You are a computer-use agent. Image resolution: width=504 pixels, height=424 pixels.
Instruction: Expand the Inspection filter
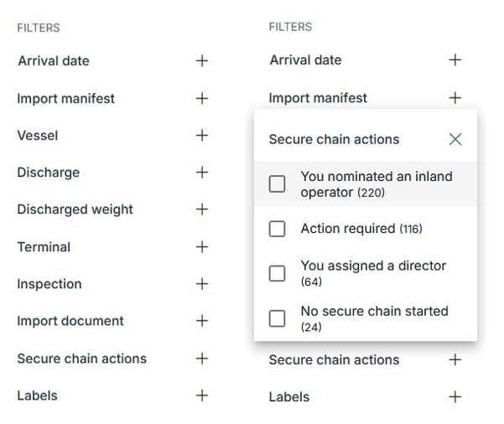pos(202,284)
